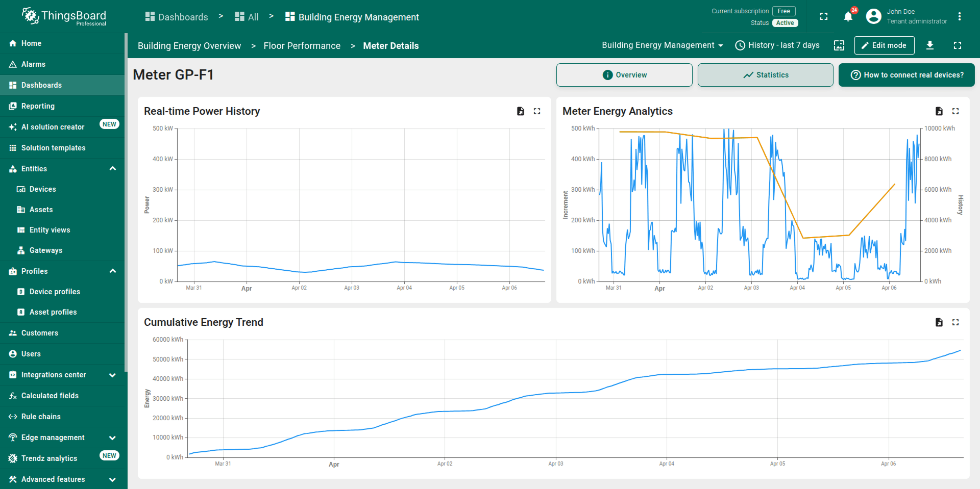Image resolution: width=980 pixels, height=489 pixels.
Task: Expand Meter Energy Analytics to fullscreen
Action: (x=955, y=111)
